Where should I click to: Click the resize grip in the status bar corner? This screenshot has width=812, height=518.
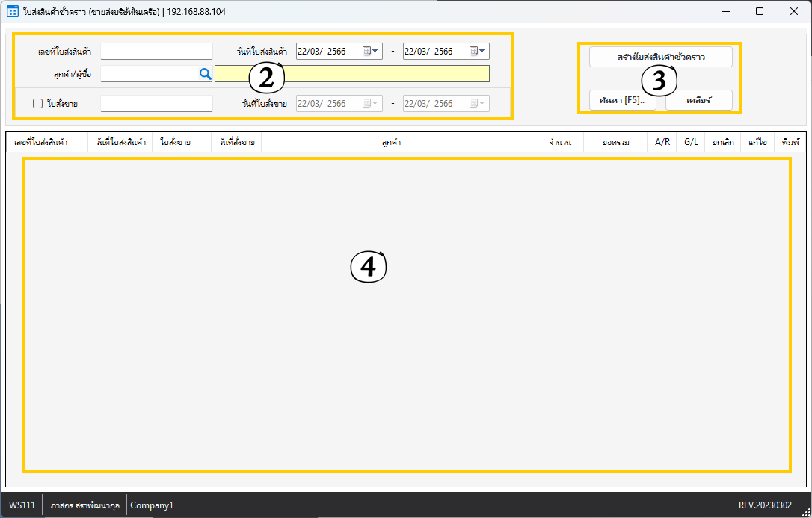(x=805, y=511)
